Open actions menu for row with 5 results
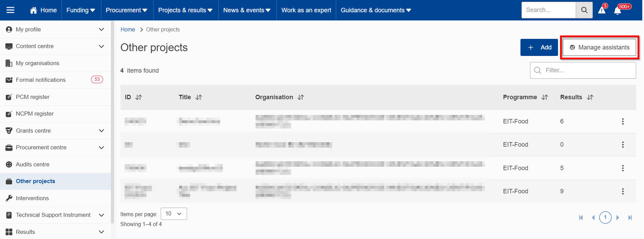This screenshot has width=644, height=239. point(623,168)
